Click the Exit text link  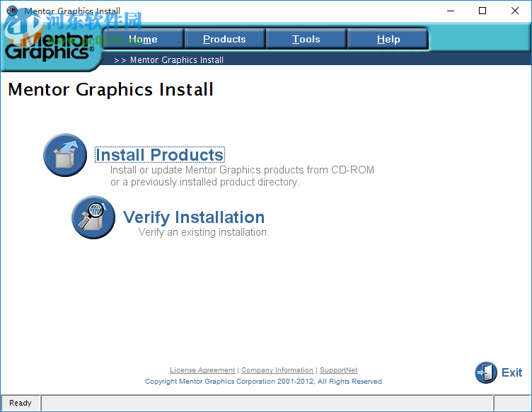(x=511, y=372)
